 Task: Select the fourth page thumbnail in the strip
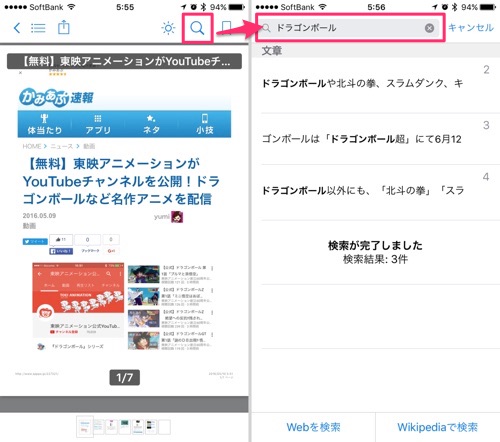tap(125, 427)
